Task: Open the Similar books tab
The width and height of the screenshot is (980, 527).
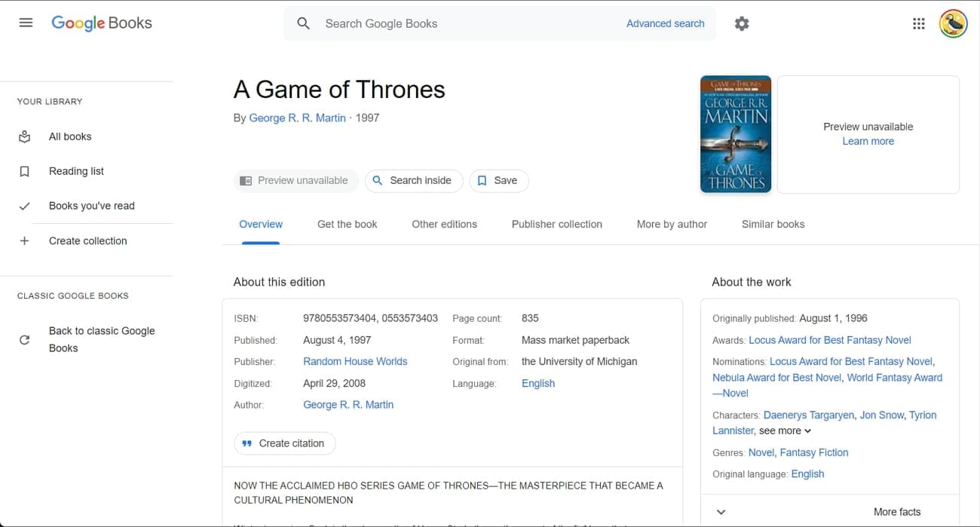Action: (x=773, y=225)
